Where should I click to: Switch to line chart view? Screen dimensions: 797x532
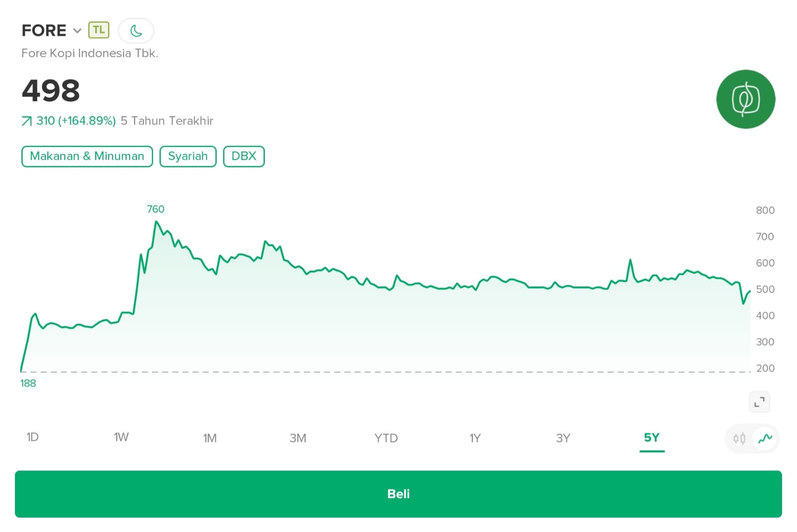click(765, 439)
